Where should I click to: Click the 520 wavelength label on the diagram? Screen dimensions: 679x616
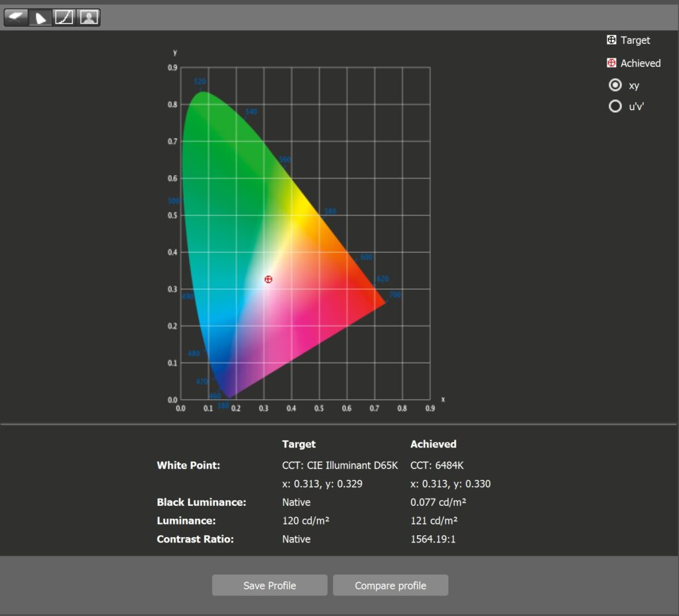(x=200, y=82)
